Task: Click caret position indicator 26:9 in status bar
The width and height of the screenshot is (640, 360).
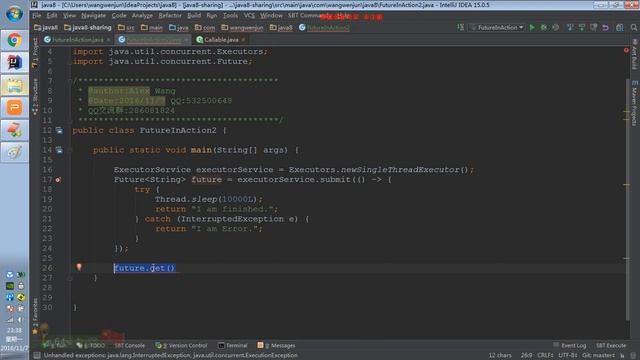Action: [x=526, y=355]
